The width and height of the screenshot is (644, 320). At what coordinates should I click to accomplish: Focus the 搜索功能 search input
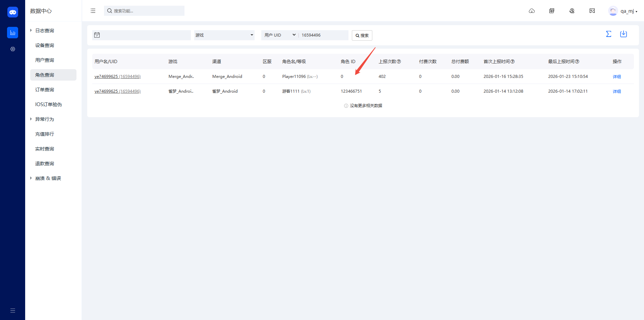[x=148, y=11]
